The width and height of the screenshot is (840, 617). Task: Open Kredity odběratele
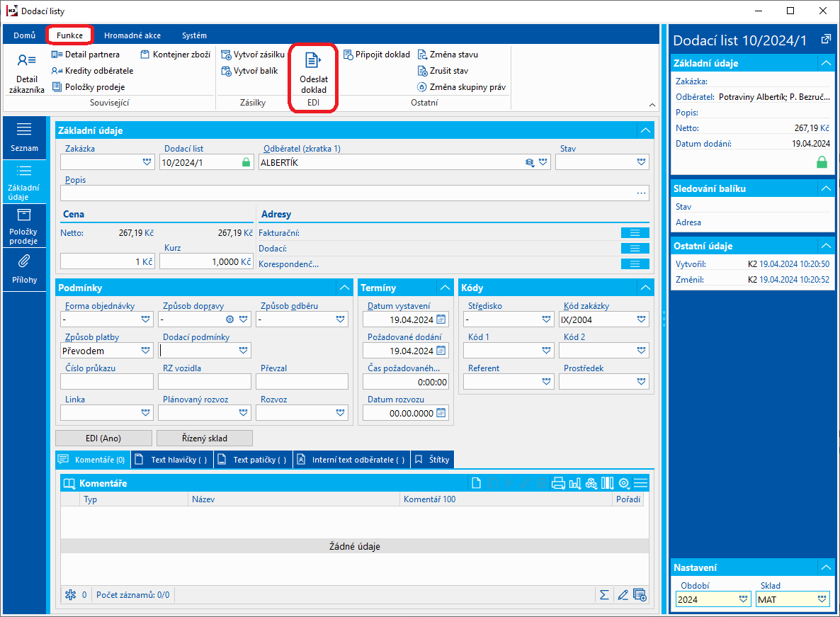(92, 71)
